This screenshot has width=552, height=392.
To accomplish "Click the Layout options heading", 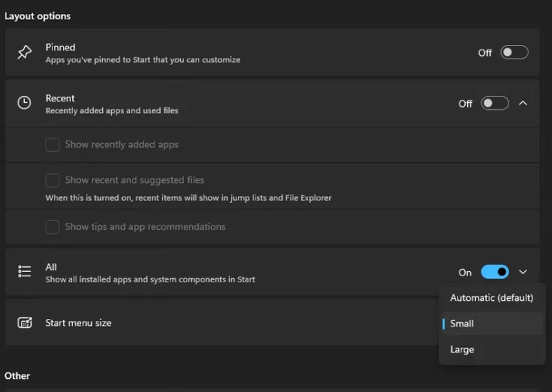I will (37, 16).
